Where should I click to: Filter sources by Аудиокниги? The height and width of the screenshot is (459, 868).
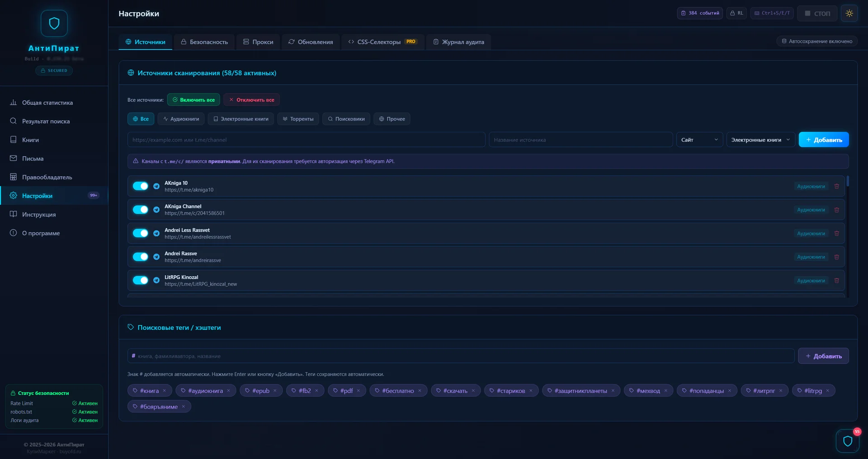181,119
